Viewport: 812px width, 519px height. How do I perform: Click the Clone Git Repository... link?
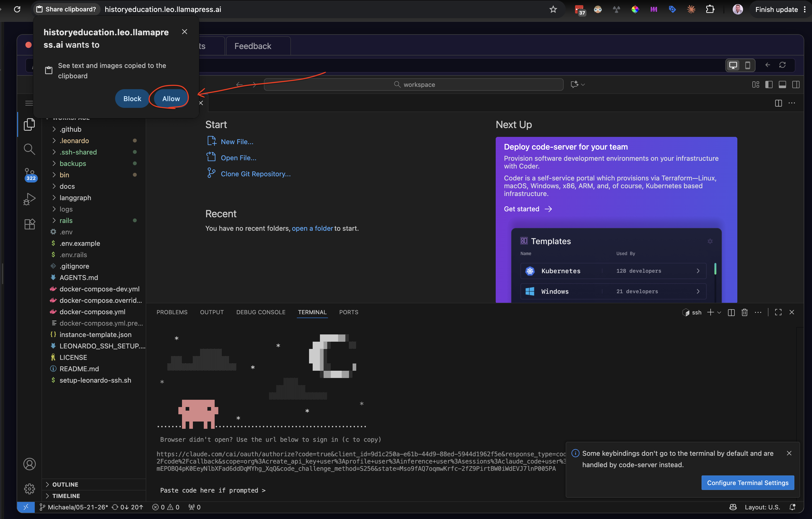pyautogui.click(x=256, y=174)
